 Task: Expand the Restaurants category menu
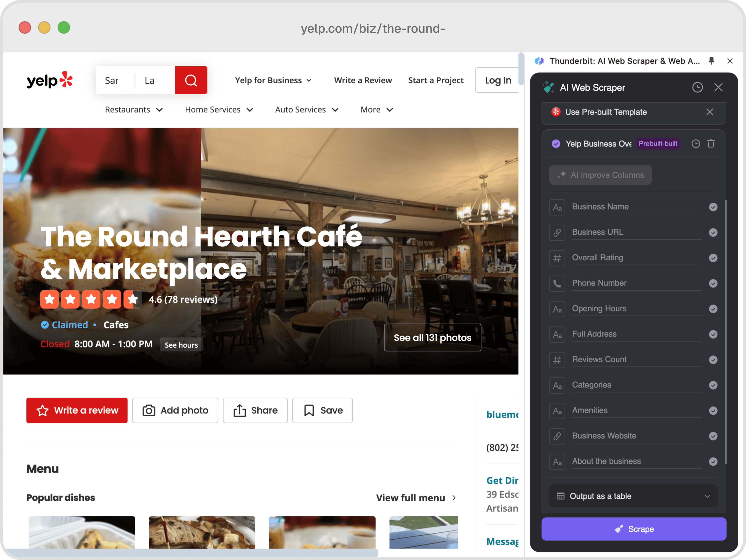click(x=134, y=110)
